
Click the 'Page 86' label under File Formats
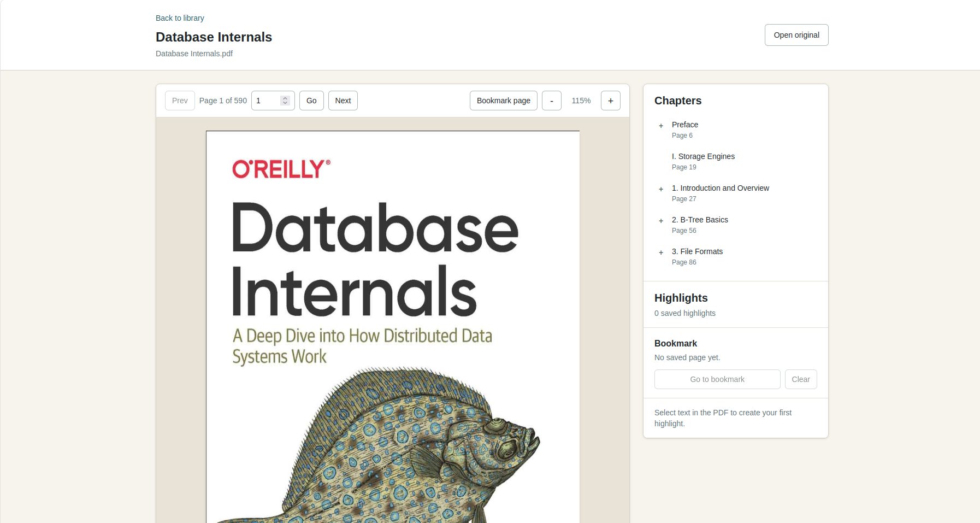pos(684,262)
